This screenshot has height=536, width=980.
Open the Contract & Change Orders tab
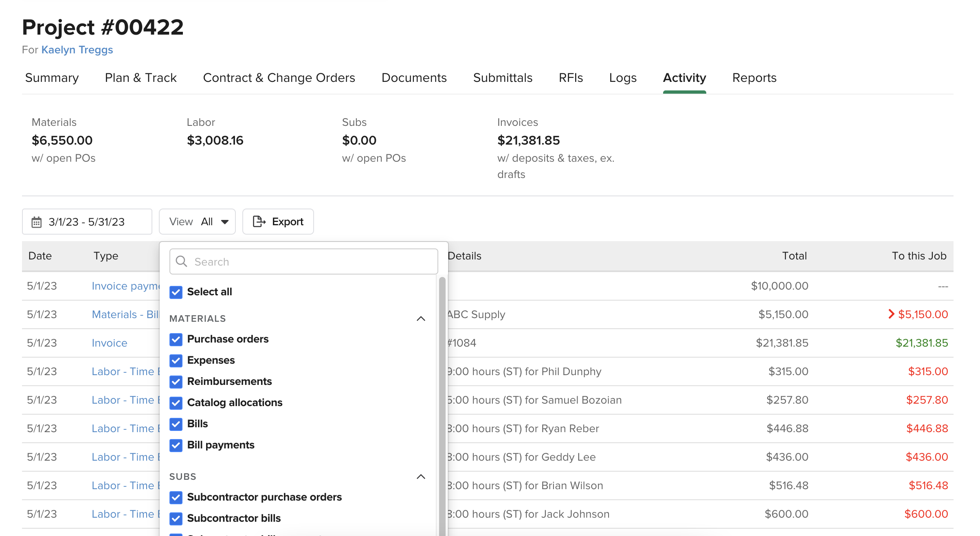click(x=279, y=78)
